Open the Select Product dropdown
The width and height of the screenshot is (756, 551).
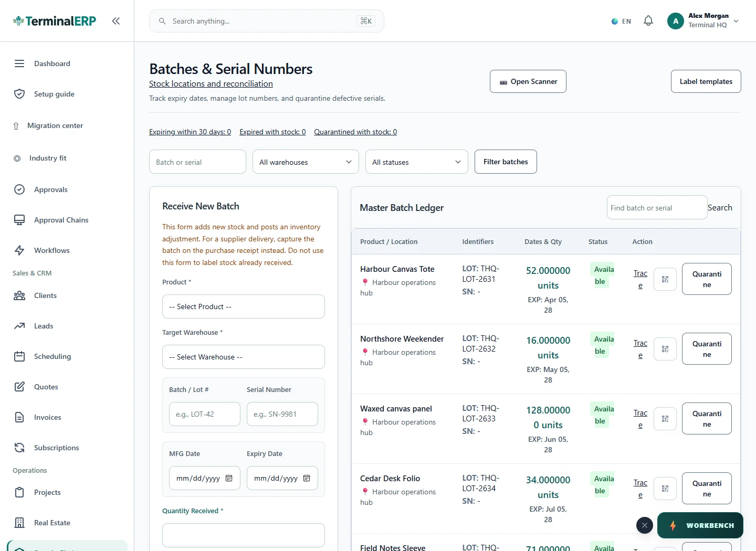pos(244,306)
